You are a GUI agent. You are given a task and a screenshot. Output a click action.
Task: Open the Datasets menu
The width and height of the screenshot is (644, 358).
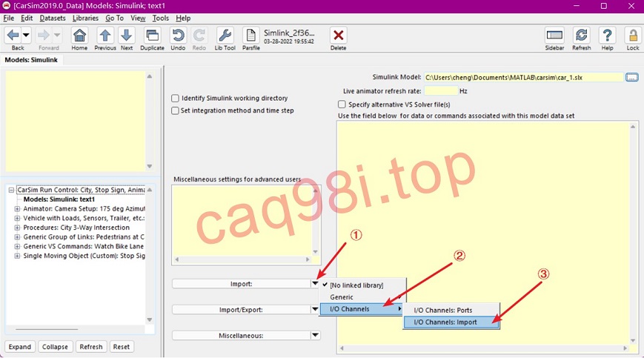coord(53,18)
